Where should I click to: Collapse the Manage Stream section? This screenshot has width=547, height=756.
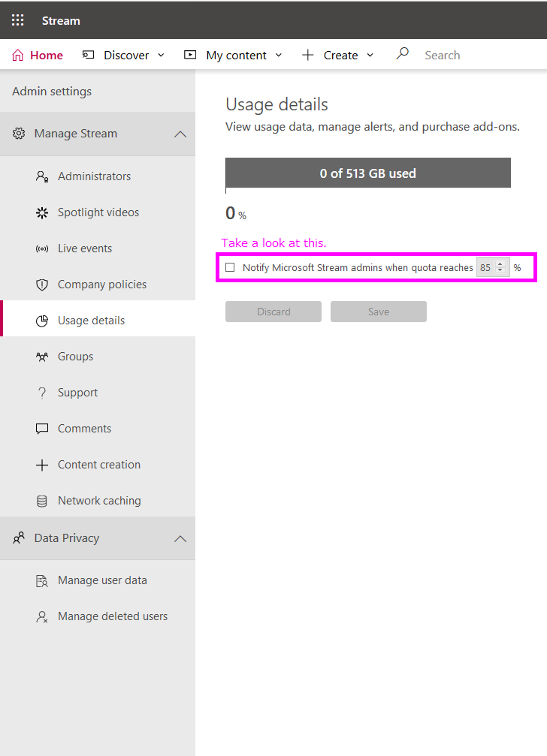180,133
